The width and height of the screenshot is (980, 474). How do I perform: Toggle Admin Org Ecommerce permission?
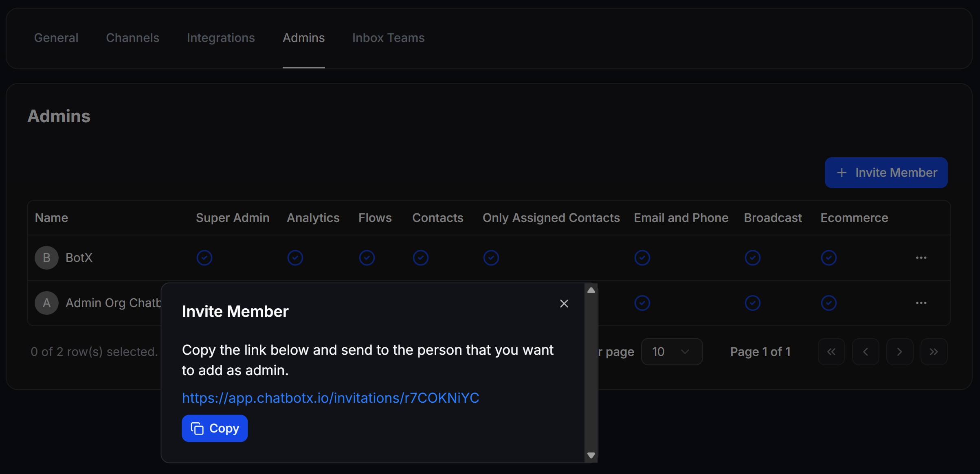pos(829,303)
